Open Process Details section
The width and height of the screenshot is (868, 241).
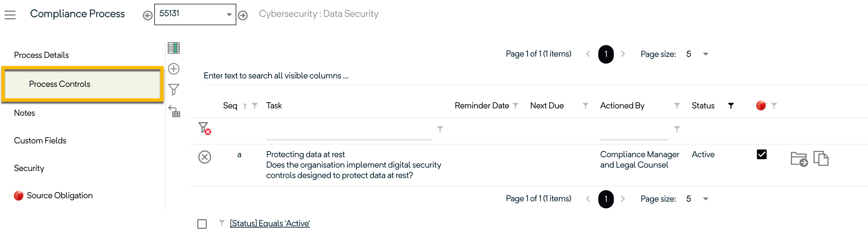41,55
